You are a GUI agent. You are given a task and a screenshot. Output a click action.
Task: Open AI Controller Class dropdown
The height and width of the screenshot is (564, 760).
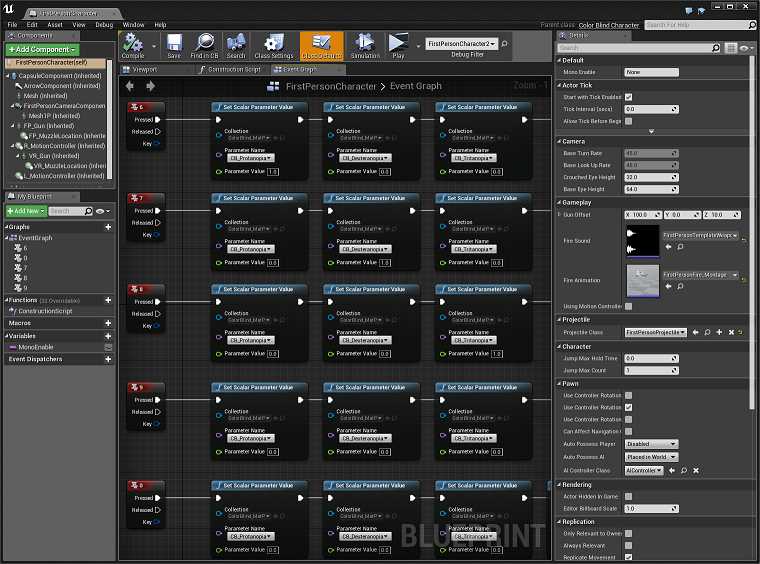pyautogui.click(x=644, y=470)
